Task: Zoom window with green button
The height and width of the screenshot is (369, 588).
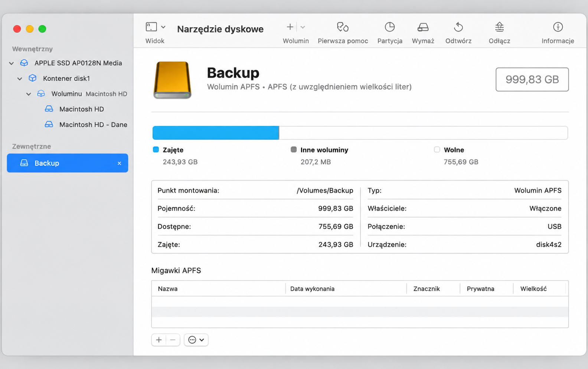Action: click(x=42, y=29)
